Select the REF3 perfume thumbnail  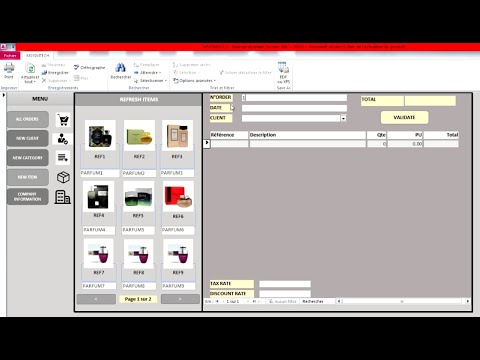click(178, 135)
